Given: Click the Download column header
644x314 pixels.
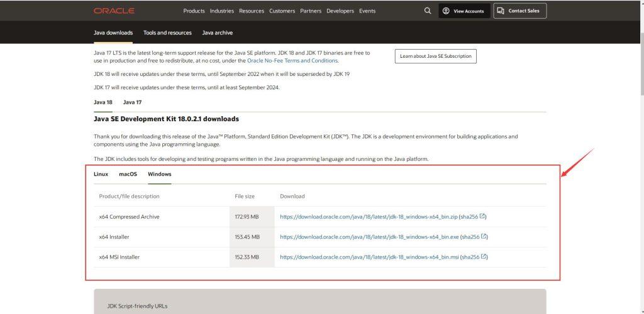Looking at the screenshot, I should [x=292, y=197].
